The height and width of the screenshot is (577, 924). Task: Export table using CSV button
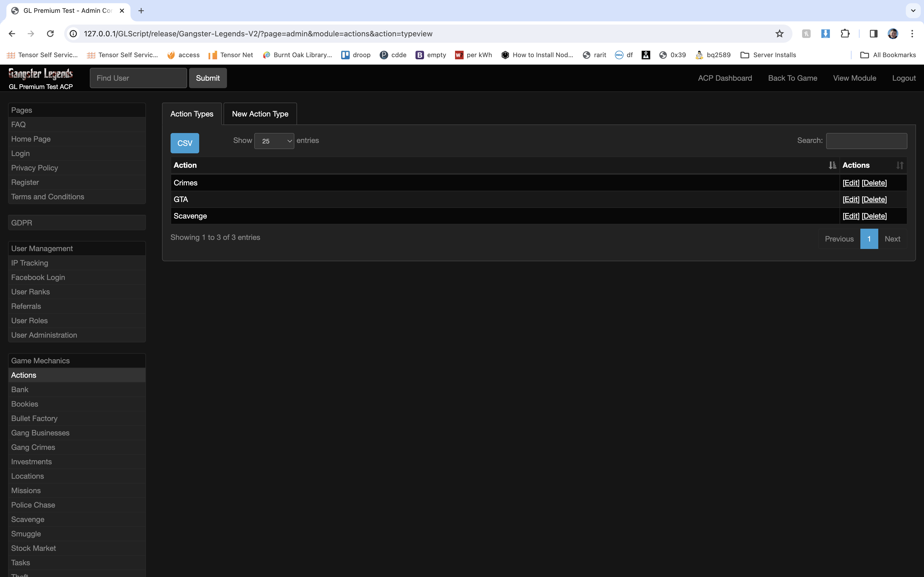coord(185,143)
